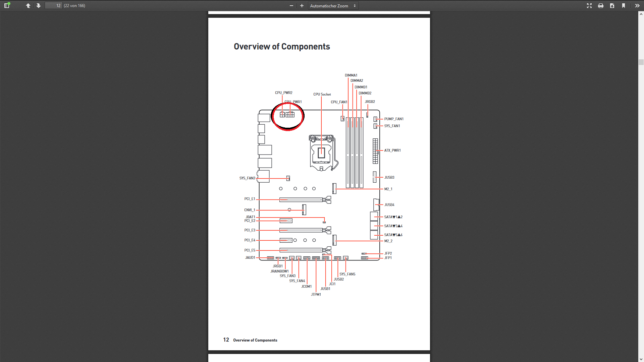Switch to presentation fullscreen mode

point(589,6)
